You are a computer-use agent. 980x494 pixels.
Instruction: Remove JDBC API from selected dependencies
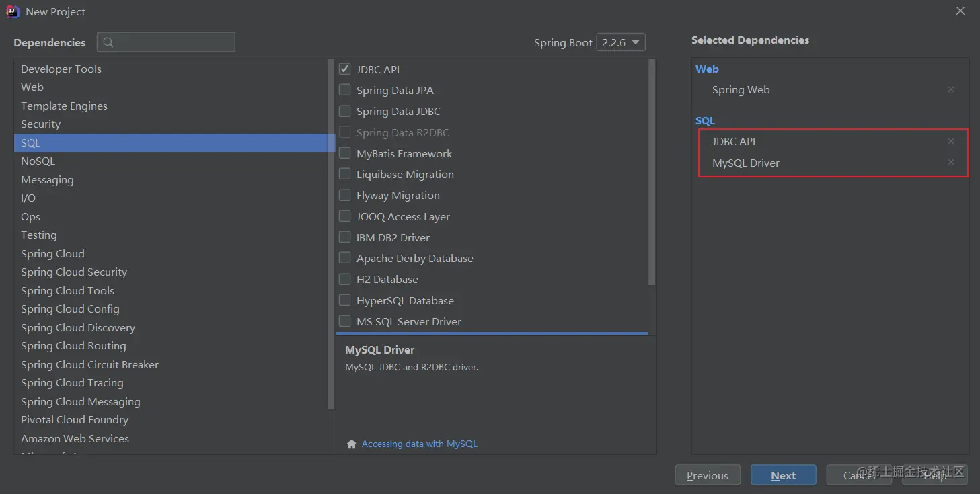pyautogui.click(x=951, y=141)
